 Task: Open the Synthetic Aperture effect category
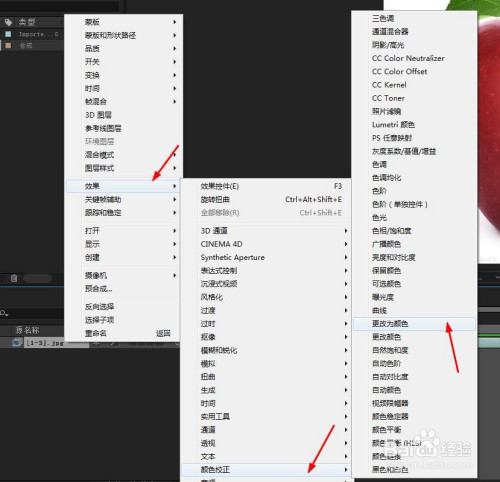click(x=266, y=257)
